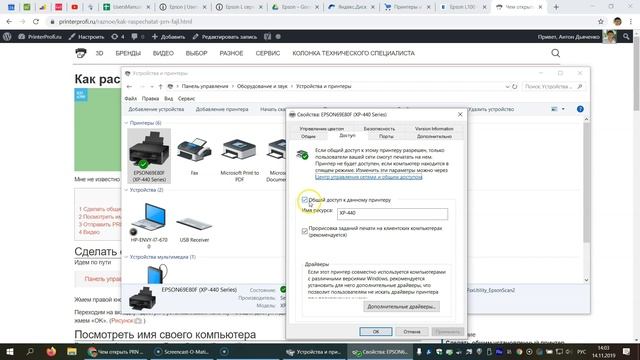The image size is (640, 360).
Task: Click refresh icon in Devices window address bar
Action: 515,87
